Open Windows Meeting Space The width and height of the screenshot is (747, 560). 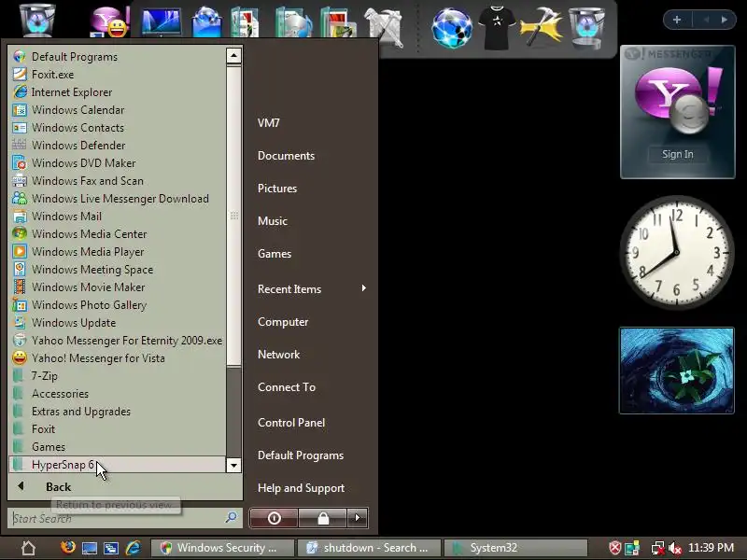pos(117,270)
